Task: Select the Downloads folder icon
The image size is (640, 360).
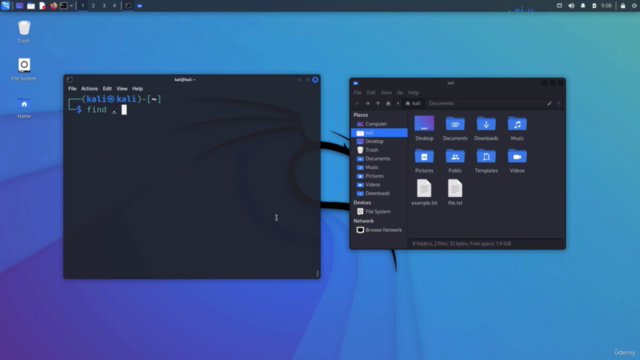Action: click(x=486, y=128)
